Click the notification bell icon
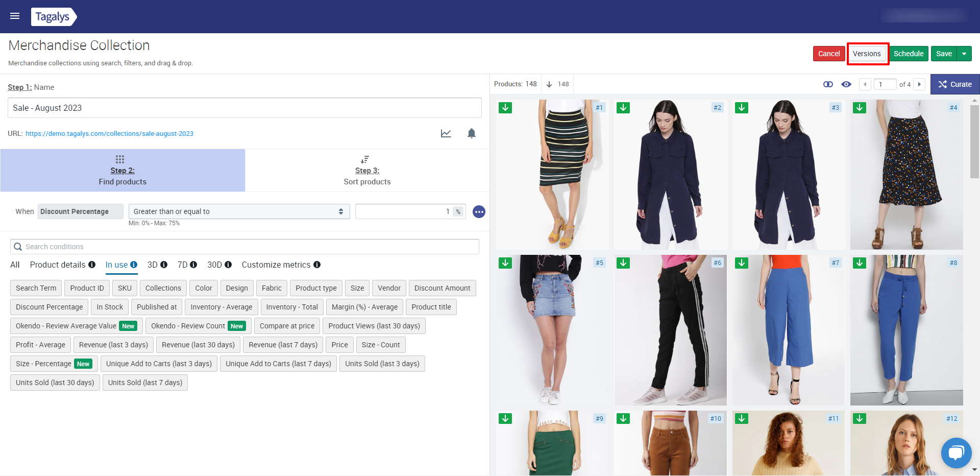This screenshot has height=476, width=980. [x=471, y=133]
